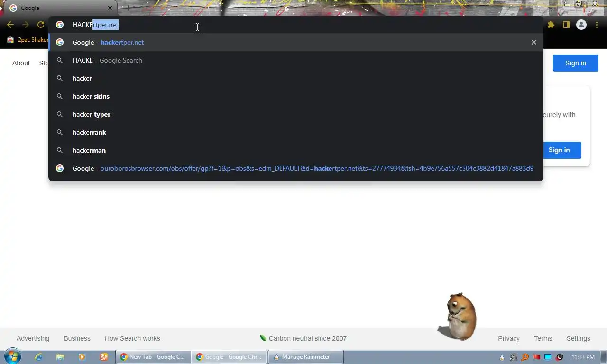This screenshot has width=607, height=364.
Task: Open the Chrome side panel icon
Action: (x=566, y=25)
